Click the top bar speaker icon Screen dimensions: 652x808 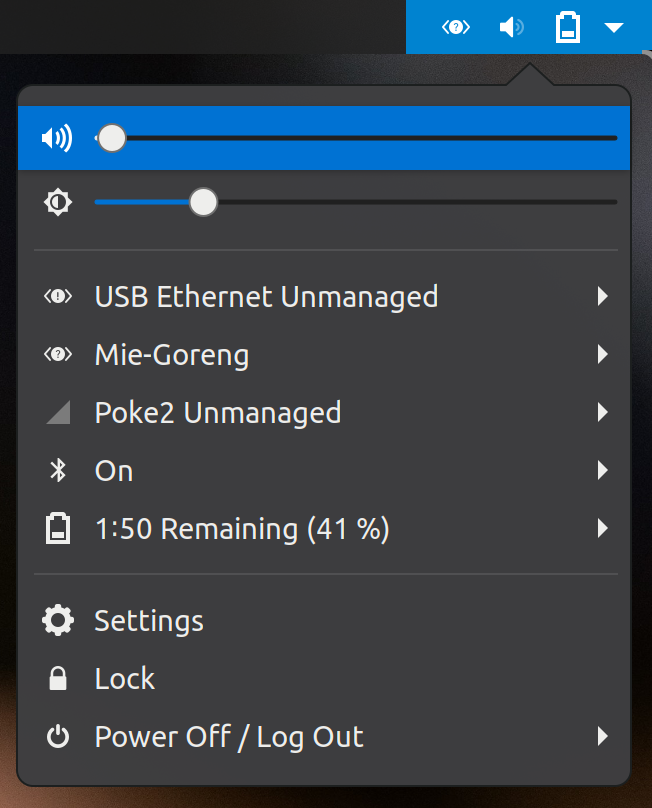click(x=512, y=27)
